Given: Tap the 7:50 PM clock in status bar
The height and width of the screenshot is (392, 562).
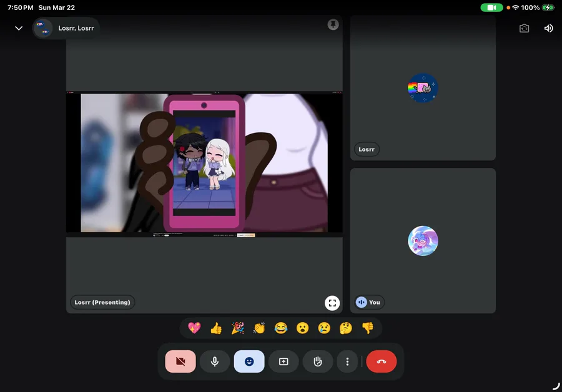Looking at the screenshot, I should click(x=21, y=7).
